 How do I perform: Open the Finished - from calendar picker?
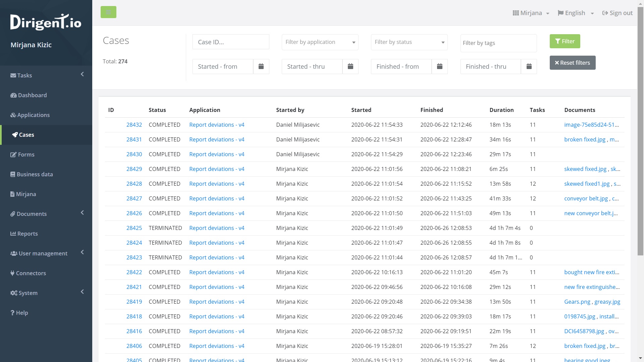point(439,66)
